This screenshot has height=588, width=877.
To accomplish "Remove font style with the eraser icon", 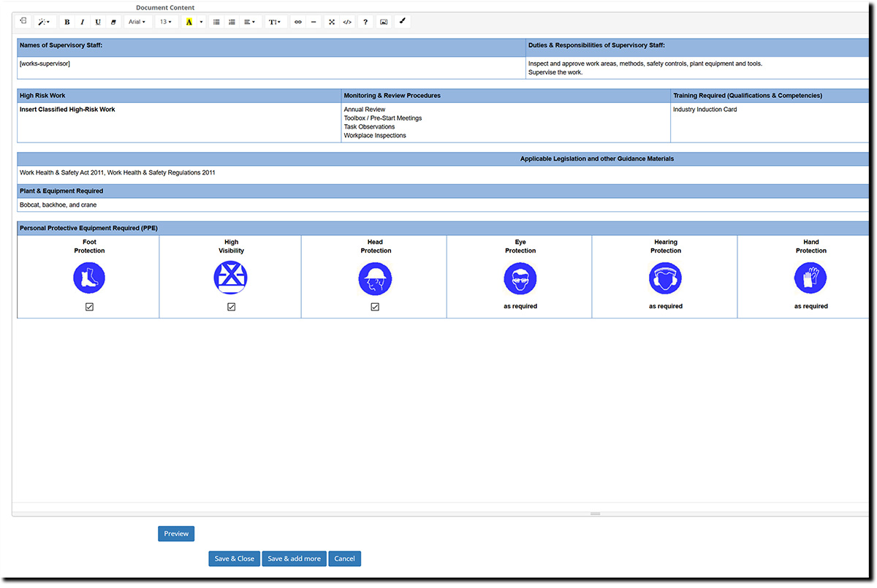I will coord(113,22).
